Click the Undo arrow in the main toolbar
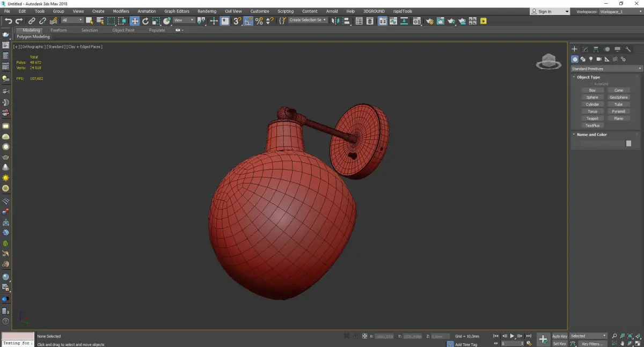 tap(8, 21)
